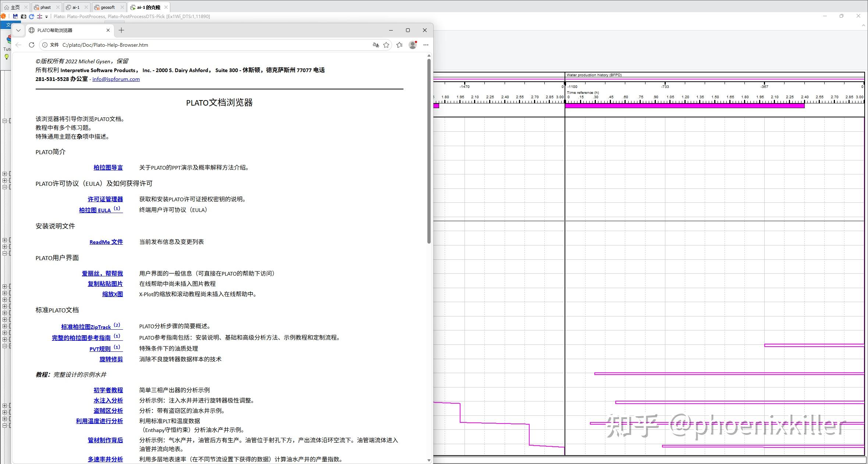Click the magenta water production history bar

685,106
